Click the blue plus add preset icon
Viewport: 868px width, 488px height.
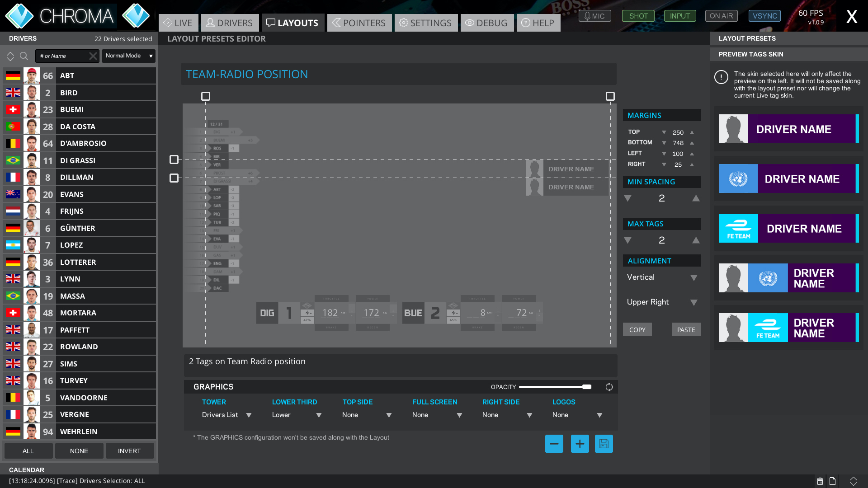point(580,444)
